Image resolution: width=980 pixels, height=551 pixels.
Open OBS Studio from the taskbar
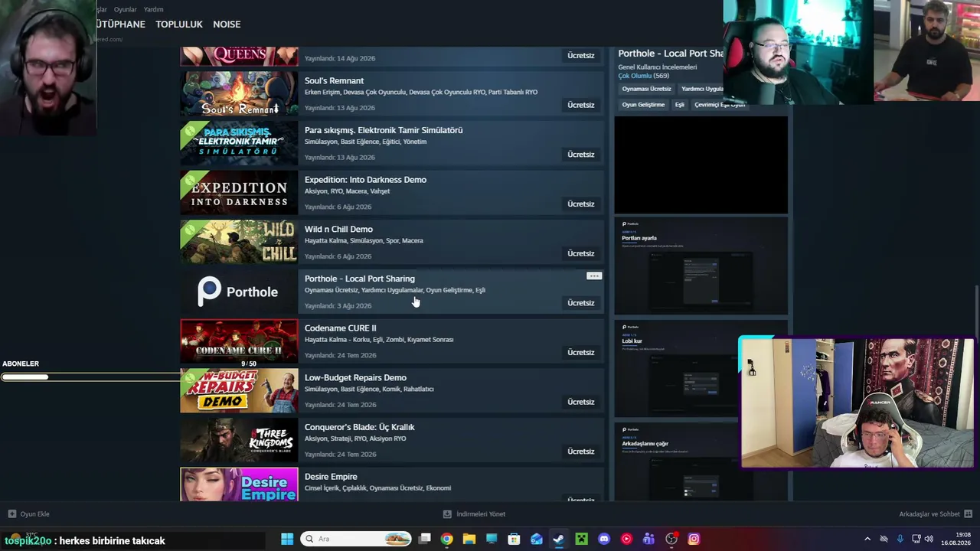(x=671, y=539)
